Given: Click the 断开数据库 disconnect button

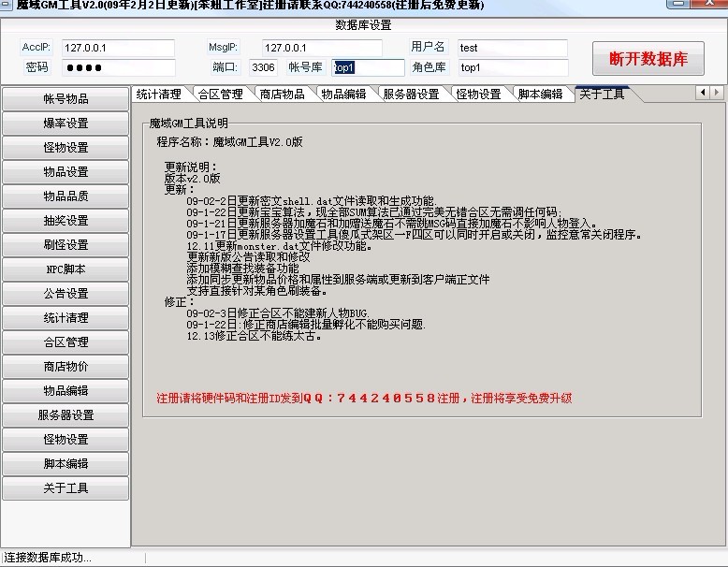Looking at the screenshot, I should pyautogui.click(x=648, y=59).
